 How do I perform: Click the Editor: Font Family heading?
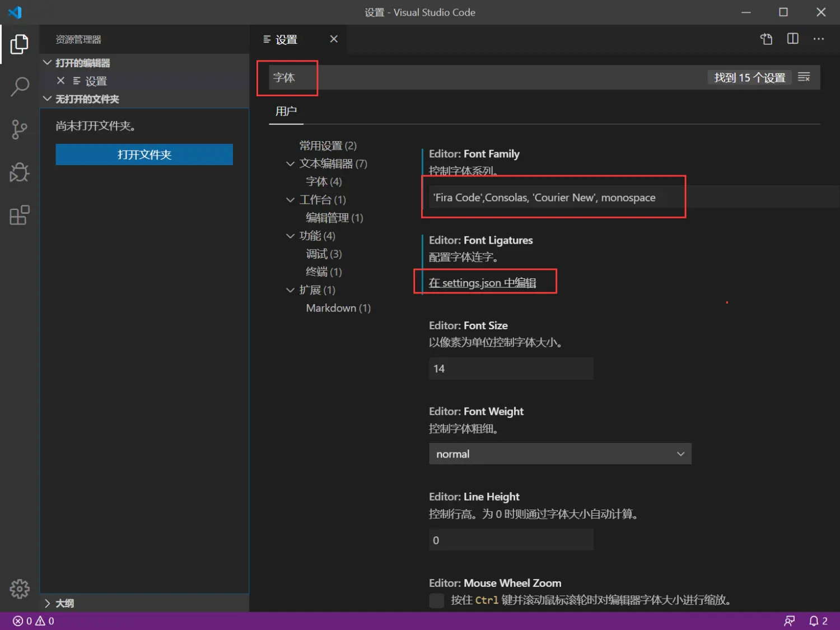pos(474,153)
